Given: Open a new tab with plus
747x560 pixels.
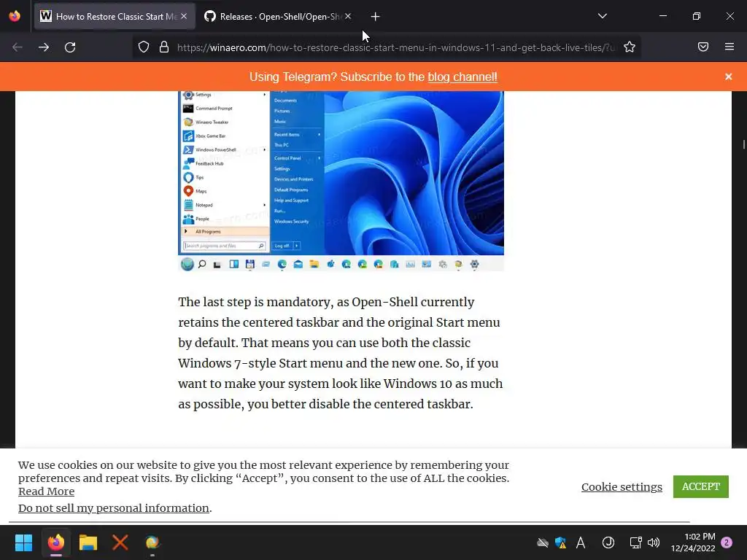Looking at the screenshot, I should 375,17.
